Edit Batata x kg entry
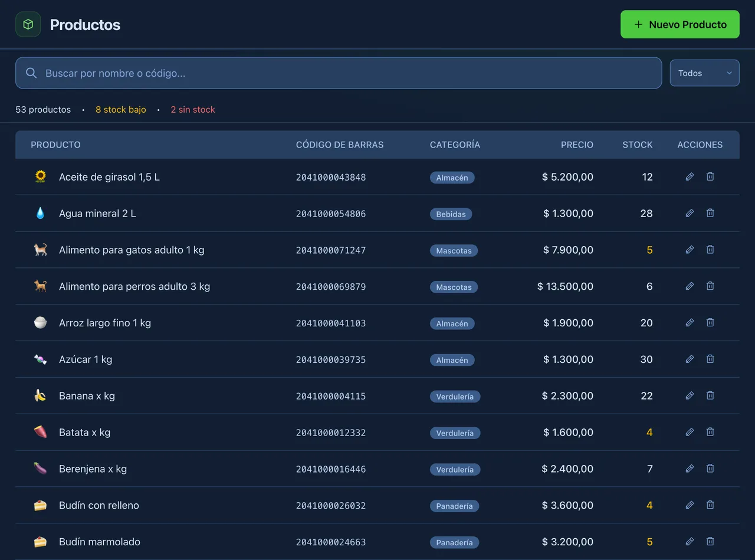Screen dimensions: 755x560 (690, 432)
